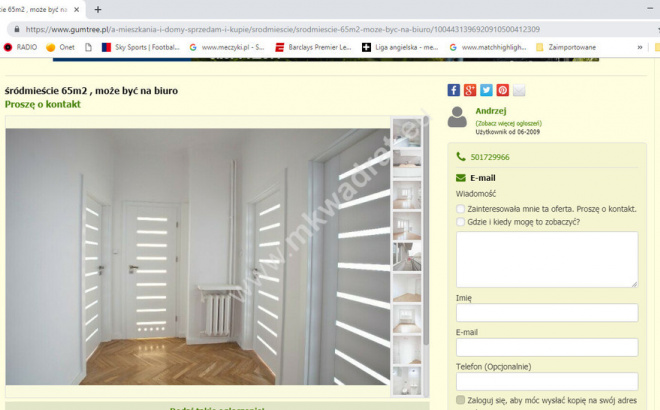The image size is (660, 410).
Task: Close the Gumtree listing tab
Action: [77, 9]
